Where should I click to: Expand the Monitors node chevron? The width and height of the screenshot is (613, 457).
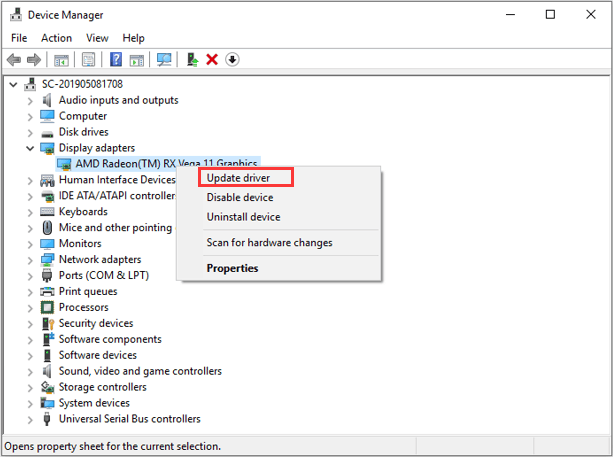coord(30,244)
